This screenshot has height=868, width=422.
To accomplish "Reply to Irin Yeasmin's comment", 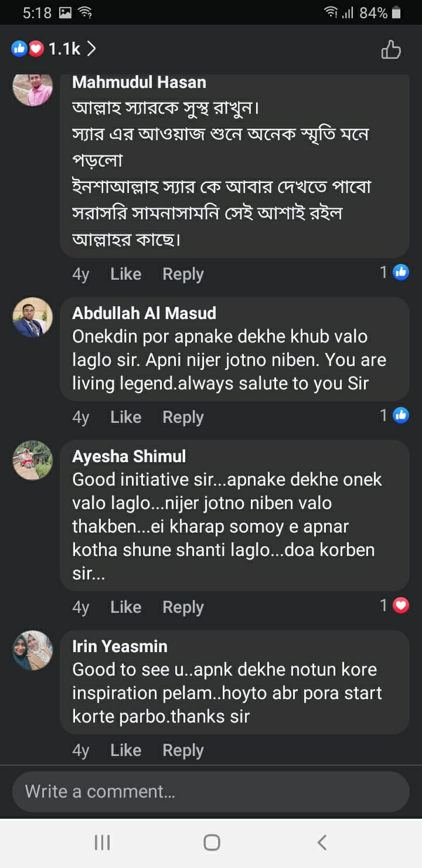I will click(x=183, y=750).
